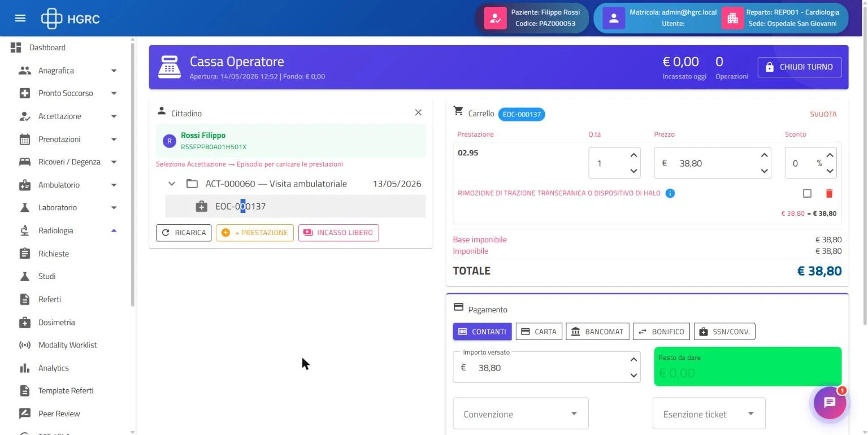868x435 pixels.
Task: Open the hamburger navigation menu
Action: tap(20, 18)
